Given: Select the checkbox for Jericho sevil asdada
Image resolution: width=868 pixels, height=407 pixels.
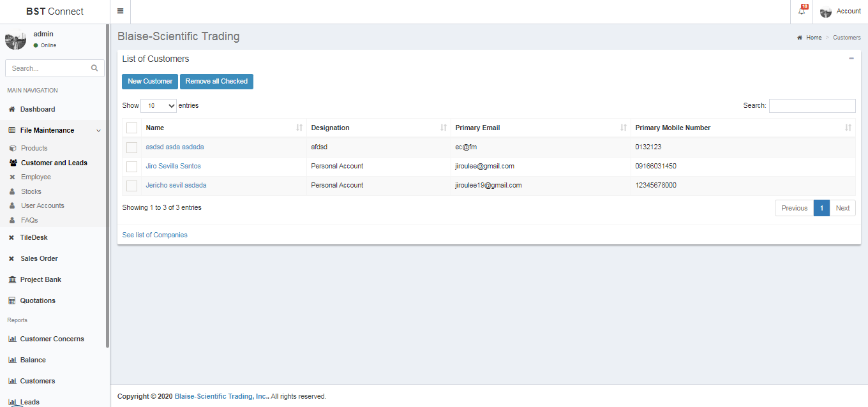Looking at the screenshot, I should [x=131, y=186].
